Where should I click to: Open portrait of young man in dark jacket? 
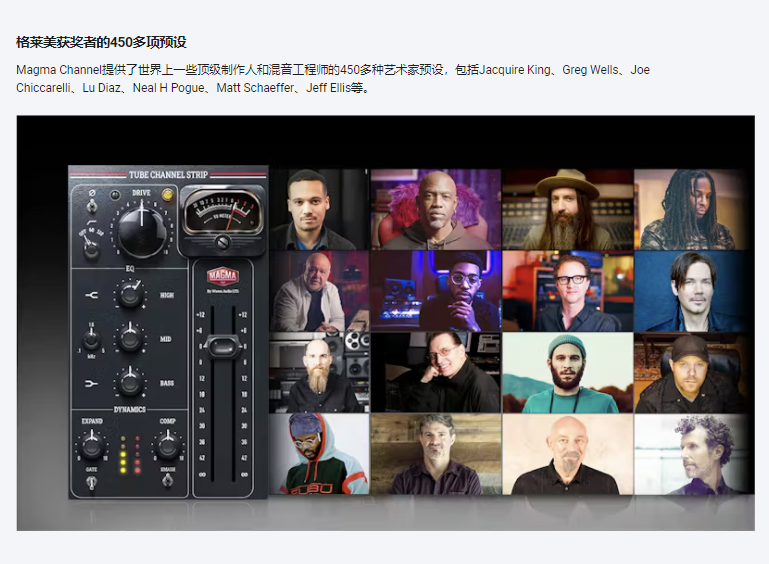(x=319, y=209)
